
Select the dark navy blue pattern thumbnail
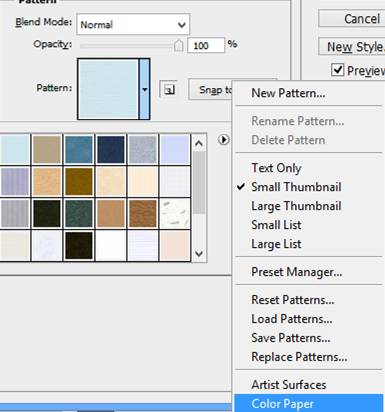111,149
